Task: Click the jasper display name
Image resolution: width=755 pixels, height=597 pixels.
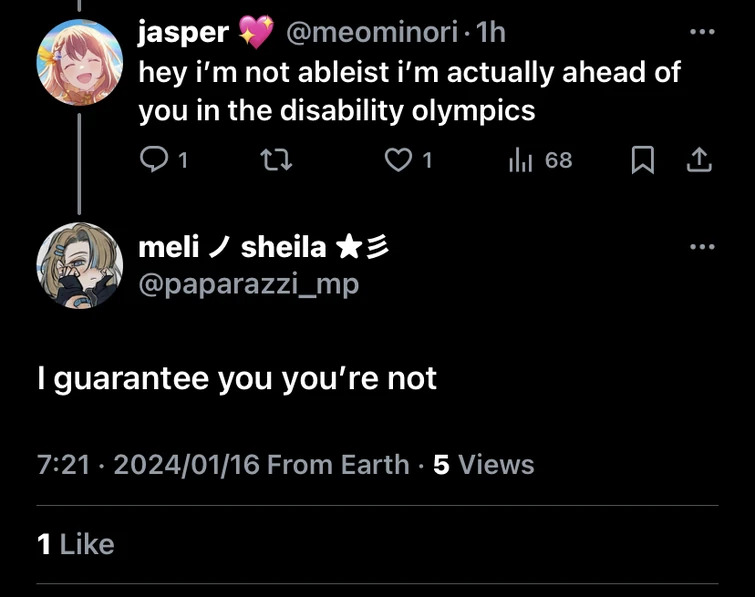Action: [183, 33]
